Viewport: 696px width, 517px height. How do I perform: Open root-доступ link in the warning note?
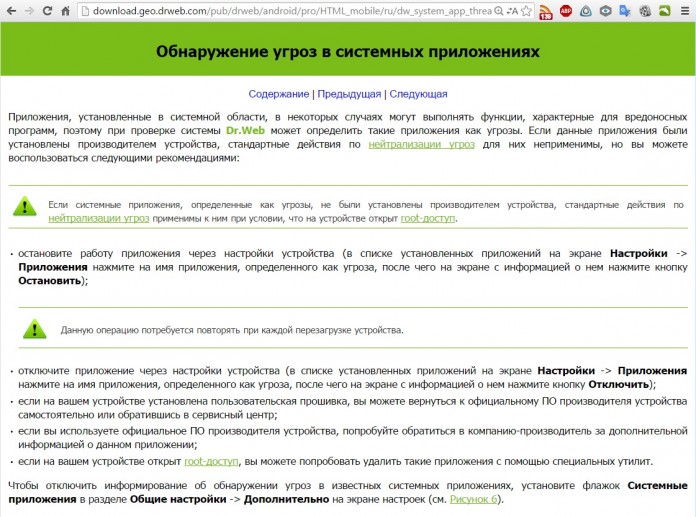pyautogui.click(x=428, y=217)
